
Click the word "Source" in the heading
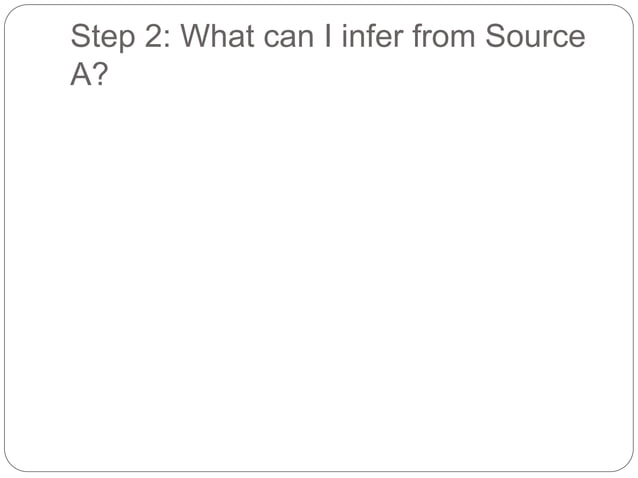[x=535, y=39]
